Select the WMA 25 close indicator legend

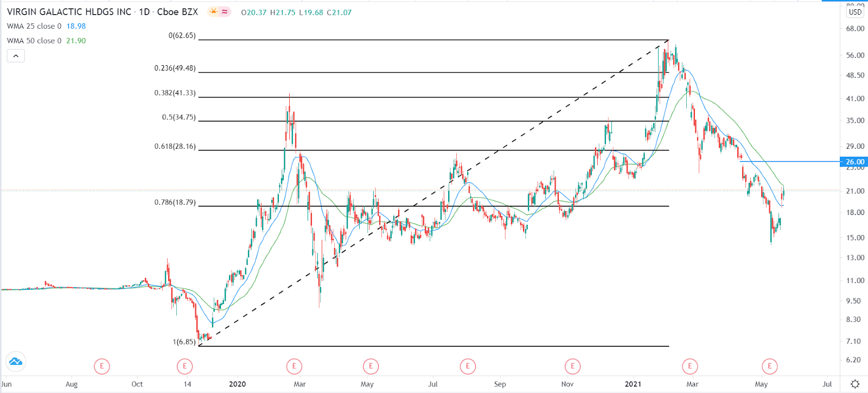point(34,26)
